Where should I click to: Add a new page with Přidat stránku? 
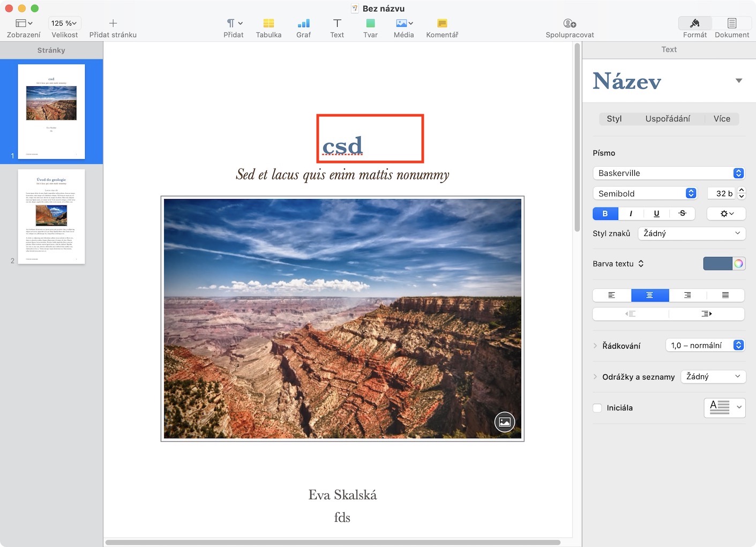(x=113, y=23)
